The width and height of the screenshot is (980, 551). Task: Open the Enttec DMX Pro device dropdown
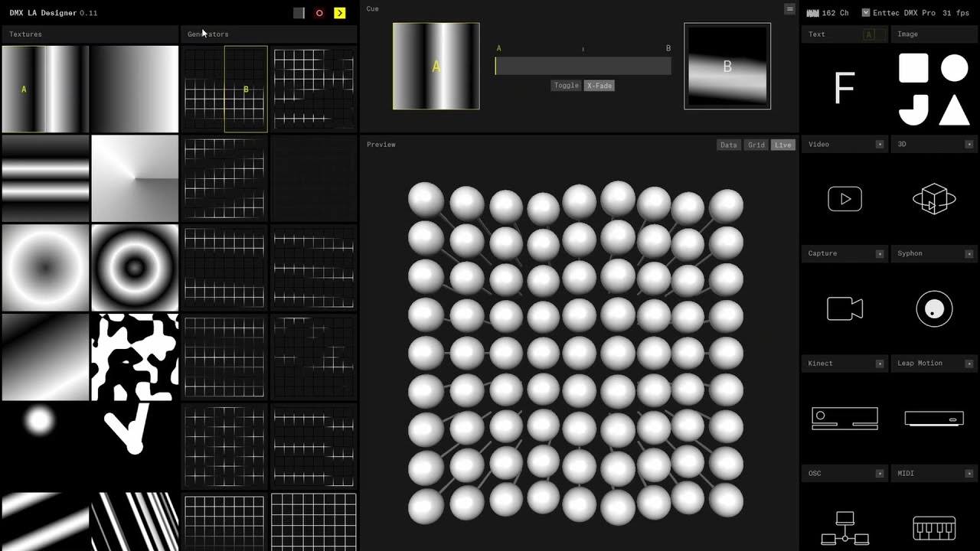866,13
